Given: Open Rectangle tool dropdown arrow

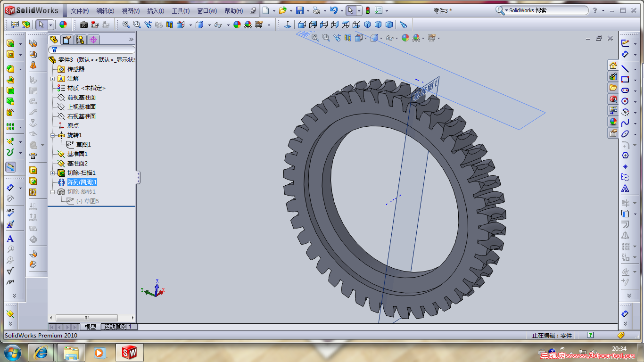Looking at the screenshot, I should [x=635, y=80].
